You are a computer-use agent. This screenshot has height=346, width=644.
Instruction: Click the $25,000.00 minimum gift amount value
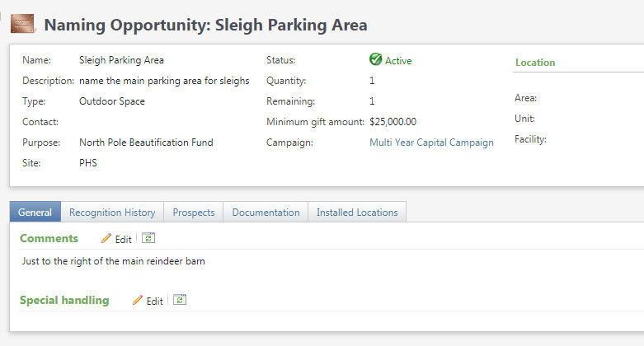pos(393,122)
